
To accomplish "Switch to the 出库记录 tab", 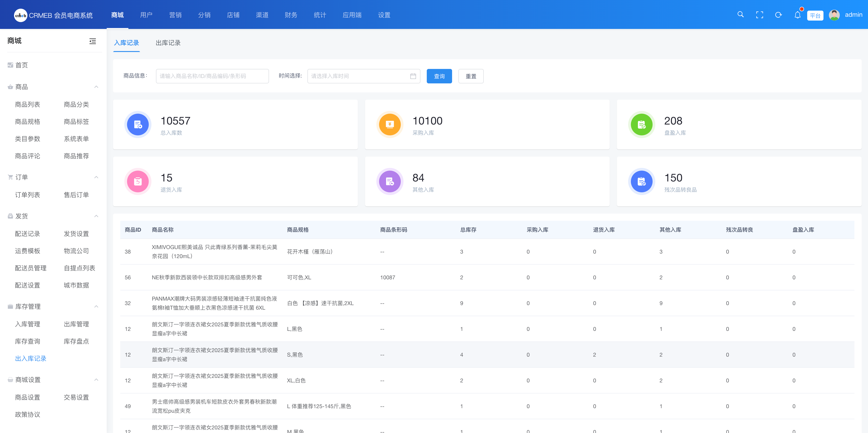I will point(168,43).
